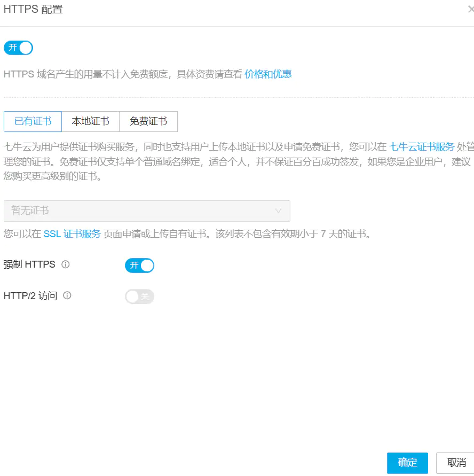Cancel with the 取消 button

pos(456,463)
